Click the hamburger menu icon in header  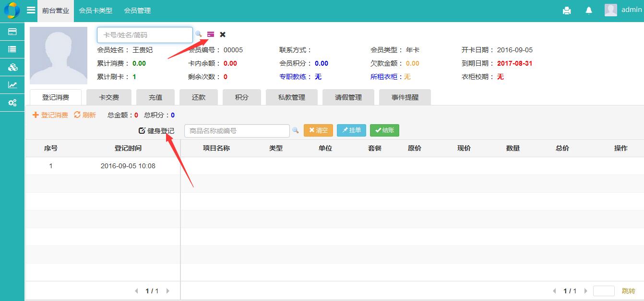(31, 10)
